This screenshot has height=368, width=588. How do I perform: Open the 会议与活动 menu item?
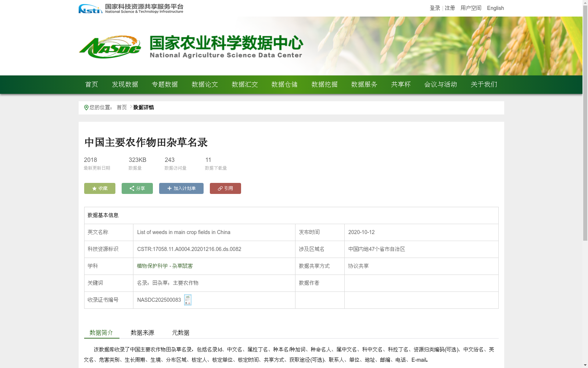[441, 85]
